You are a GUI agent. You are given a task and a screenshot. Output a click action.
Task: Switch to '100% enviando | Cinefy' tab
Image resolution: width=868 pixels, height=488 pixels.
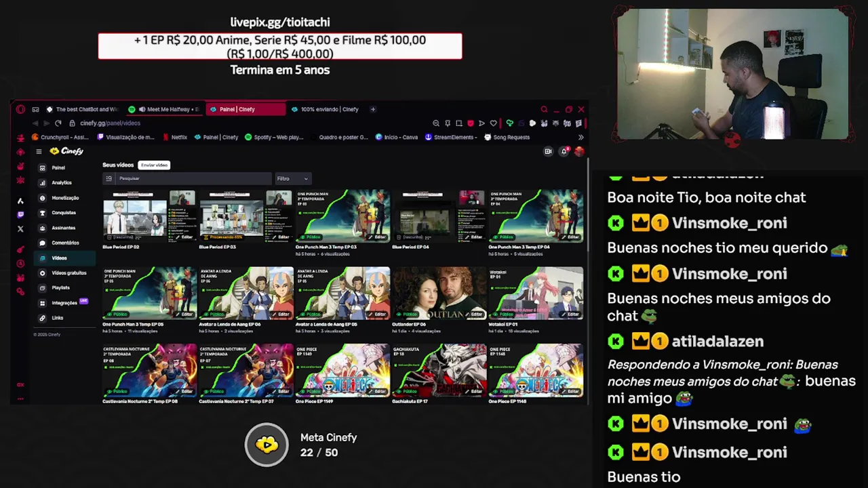[325, 109]
